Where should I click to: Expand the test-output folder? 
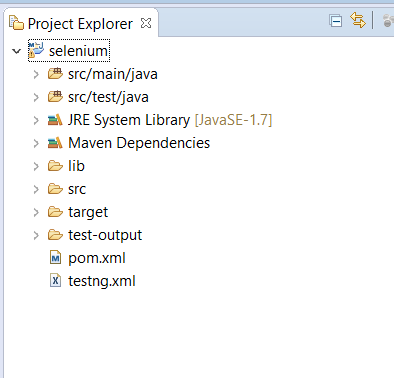pos(36,235)
